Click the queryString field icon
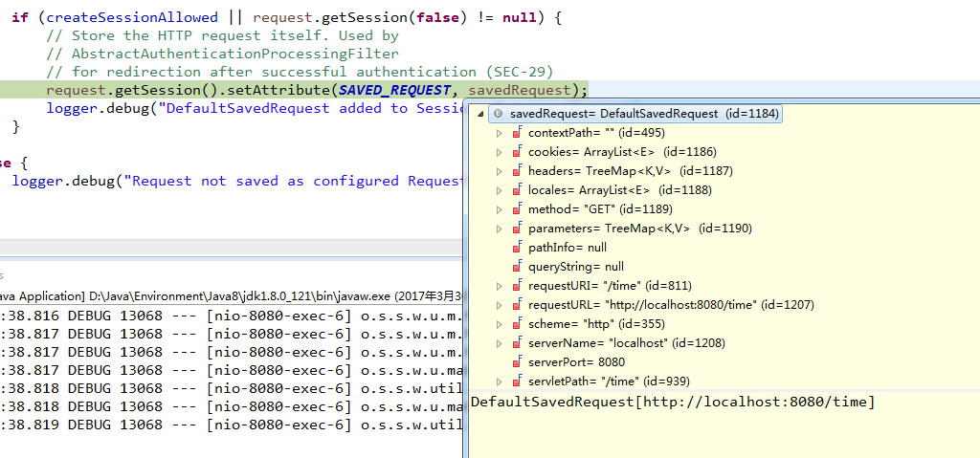The height and width of the screenshot is (458, 980). pyautogui.click(x=517, y=266)
